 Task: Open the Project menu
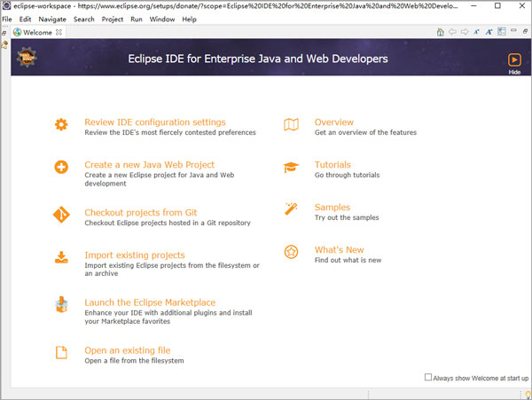coord(113,20)
